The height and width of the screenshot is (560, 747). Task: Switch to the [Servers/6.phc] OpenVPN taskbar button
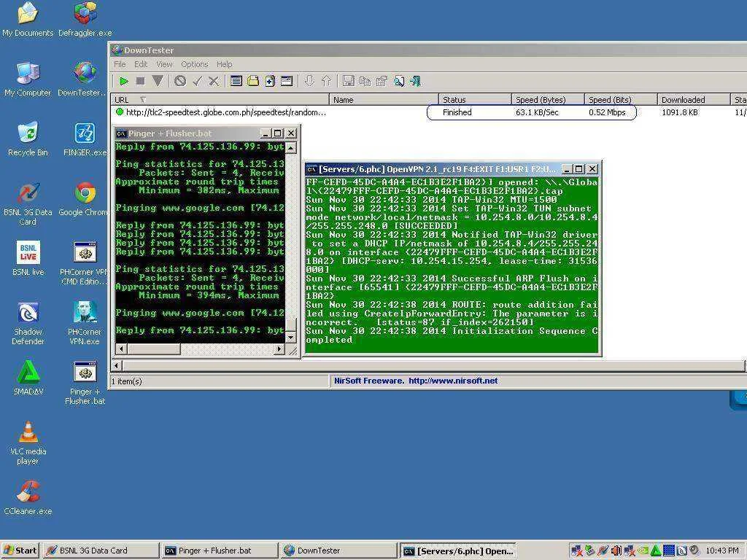coord(458,551)
